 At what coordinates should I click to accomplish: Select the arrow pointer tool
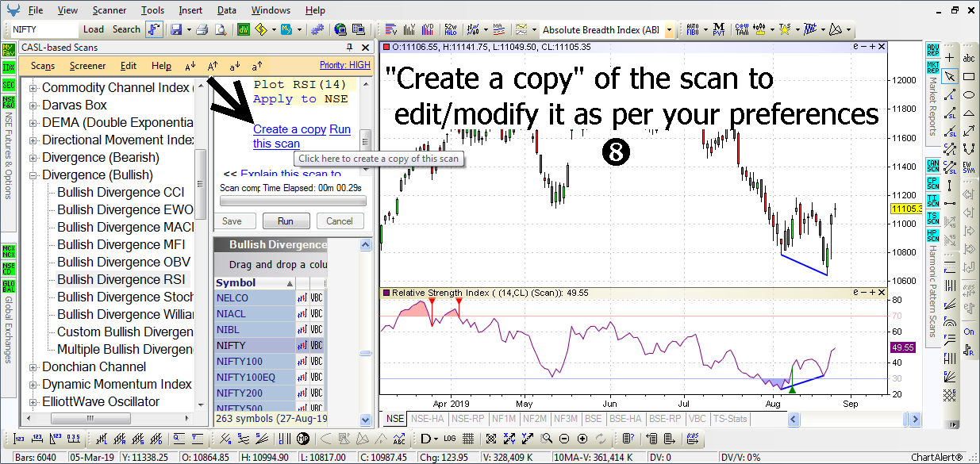949,76
